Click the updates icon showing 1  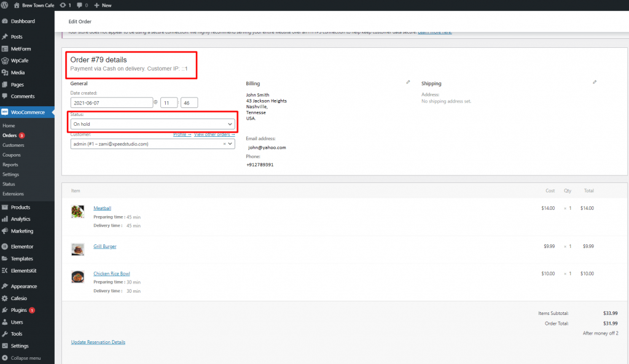pyautogui.click(x=63, y=5)
